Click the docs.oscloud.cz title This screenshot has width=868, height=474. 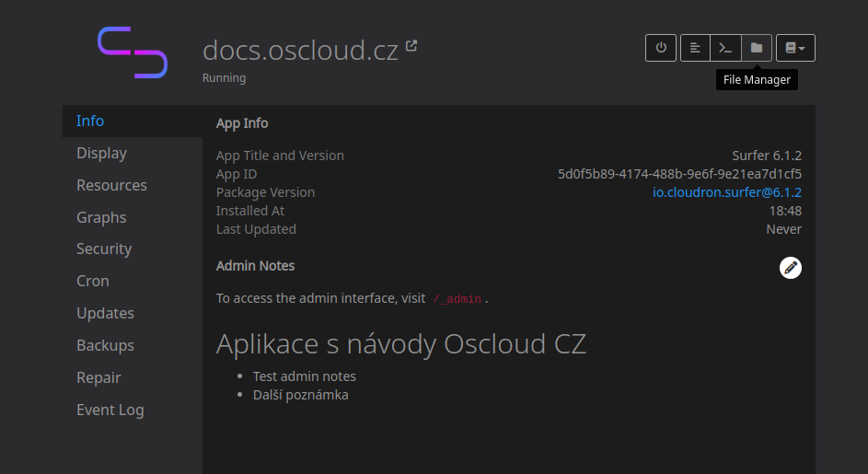(x=300, y=50)
